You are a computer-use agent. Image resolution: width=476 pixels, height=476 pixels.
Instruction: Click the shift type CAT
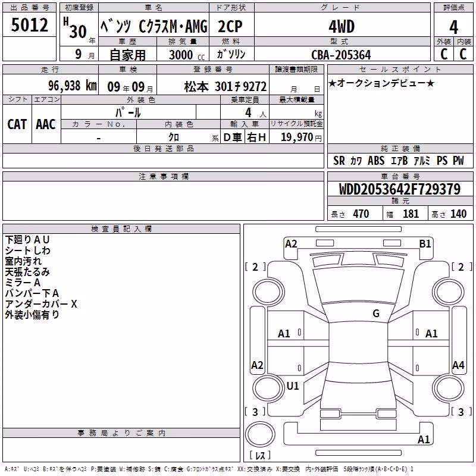[x=17, y=124]
